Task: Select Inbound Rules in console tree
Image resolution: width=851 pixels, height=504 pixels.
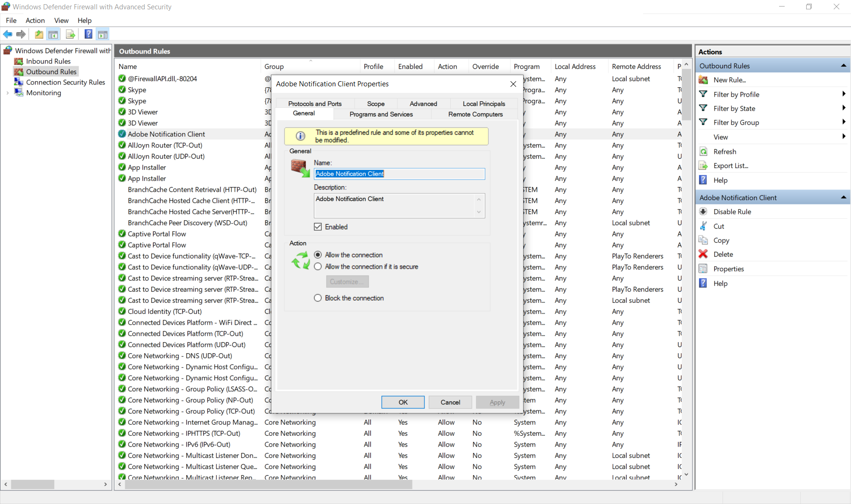Action: tap(49, 61)
